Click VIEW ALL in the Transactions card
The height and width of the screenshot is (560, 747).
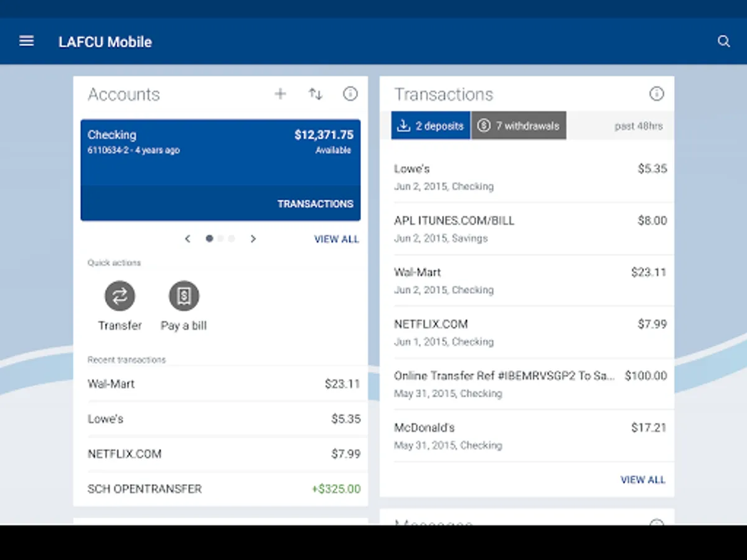[643, 480]
